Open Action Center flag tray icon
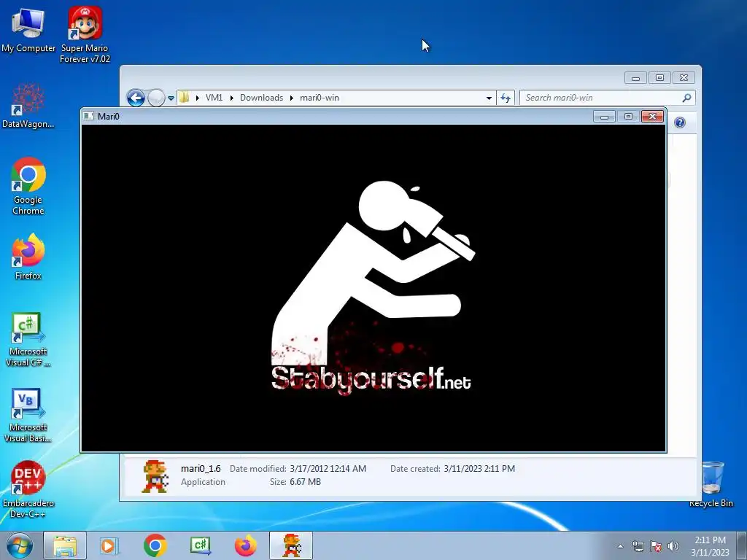 656,546
